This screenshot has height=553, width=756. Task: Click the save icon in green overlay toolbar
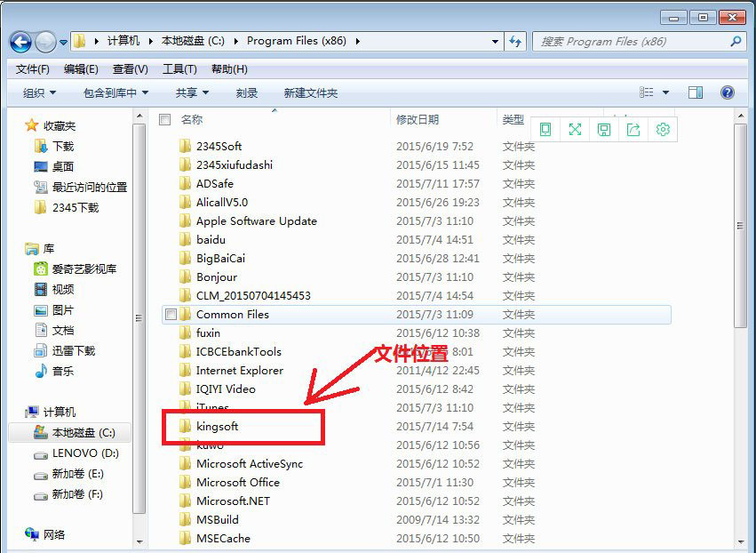(604, 129)
